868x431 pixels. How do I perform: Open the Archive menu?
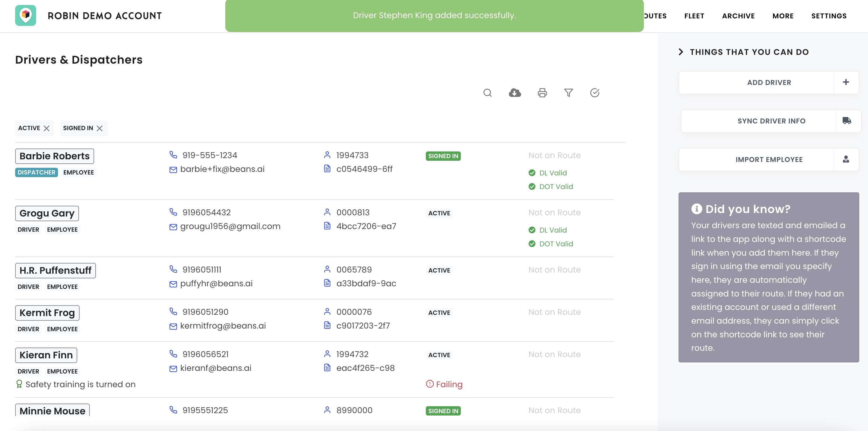(738, 16)
